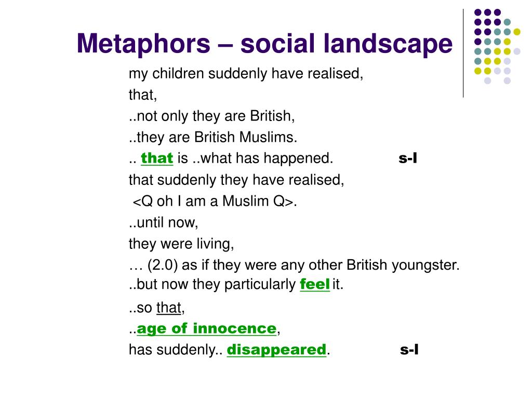Click the green word 'disappeared'

pos(276,350)
